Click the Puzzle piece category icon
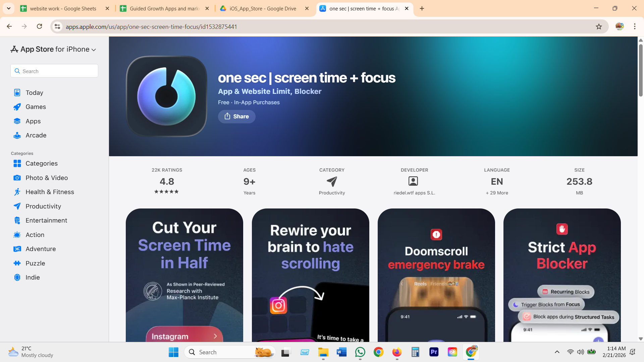This screenshot has height=362, width=644. (17, 263)
